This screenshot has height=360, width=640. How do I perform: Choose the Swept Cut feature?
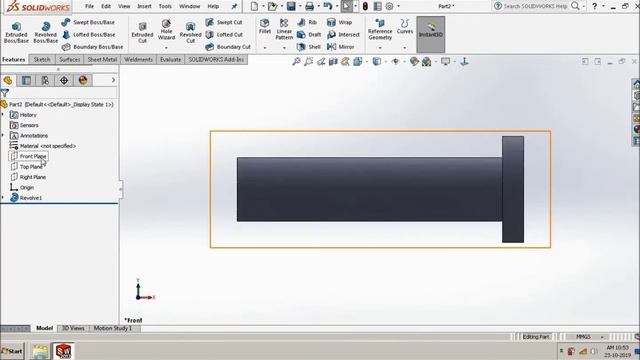point(224,22)
